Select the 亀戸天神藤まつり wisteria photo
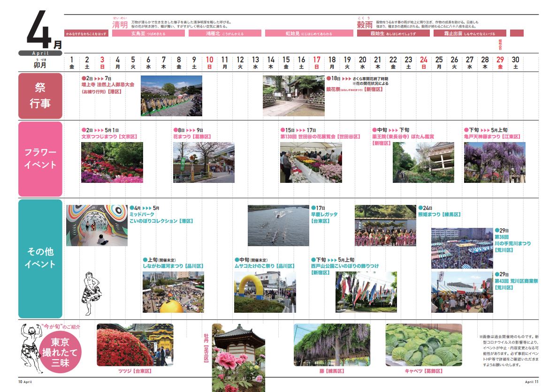This screenshot has width=557, height=392. tap(494, 162)
